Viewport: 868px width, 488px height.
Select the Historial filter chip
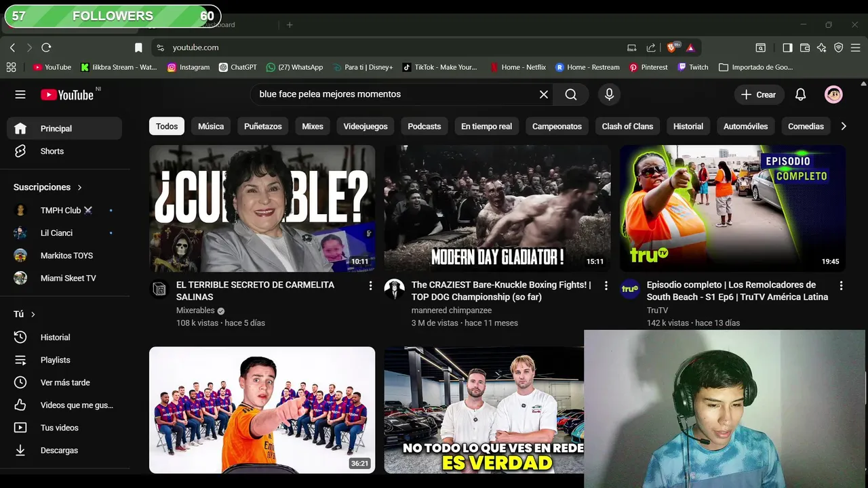click(x=688, y=126)
